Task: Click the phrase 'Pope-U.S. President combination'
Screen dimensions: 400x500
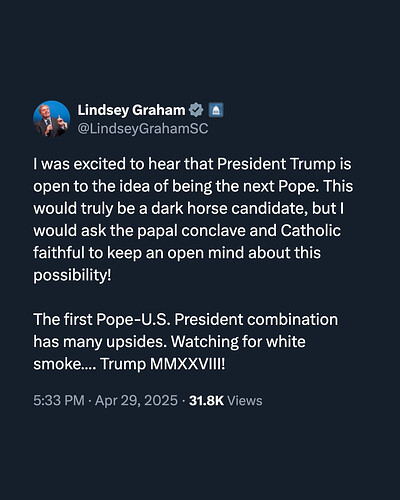Action: coord(217,320)
